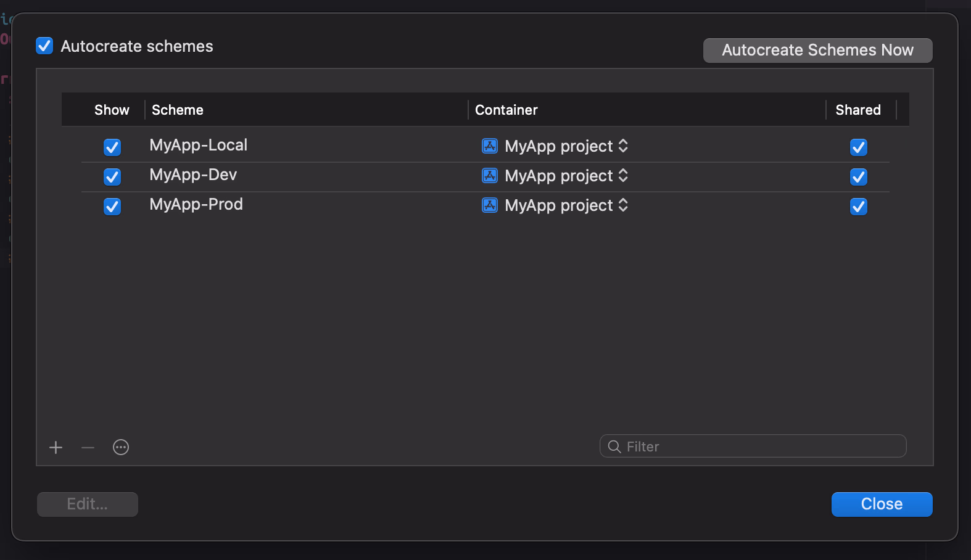Disable Shared for MyApp-Dev scheme

pyautogui.click(x=858, y=177)
